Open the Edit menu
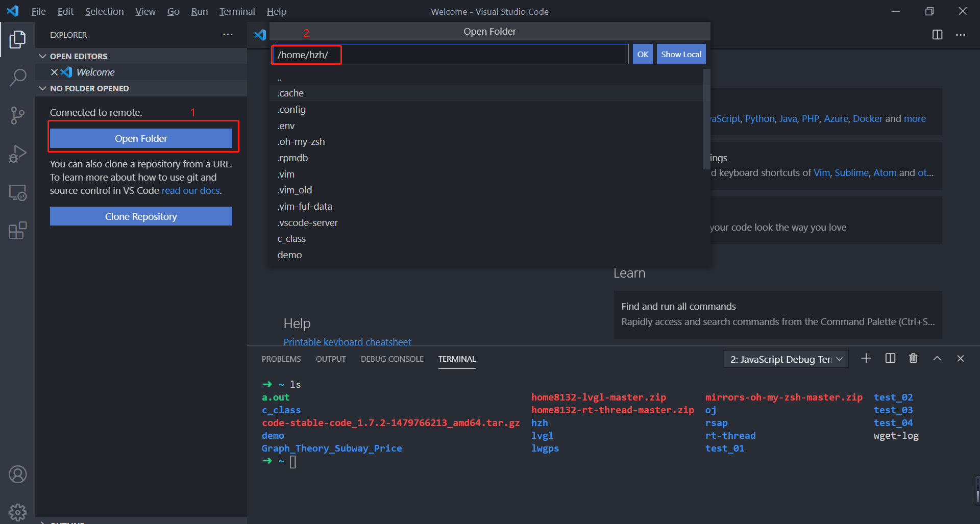The height and width of the screenshot is (524, 980). 65,11
